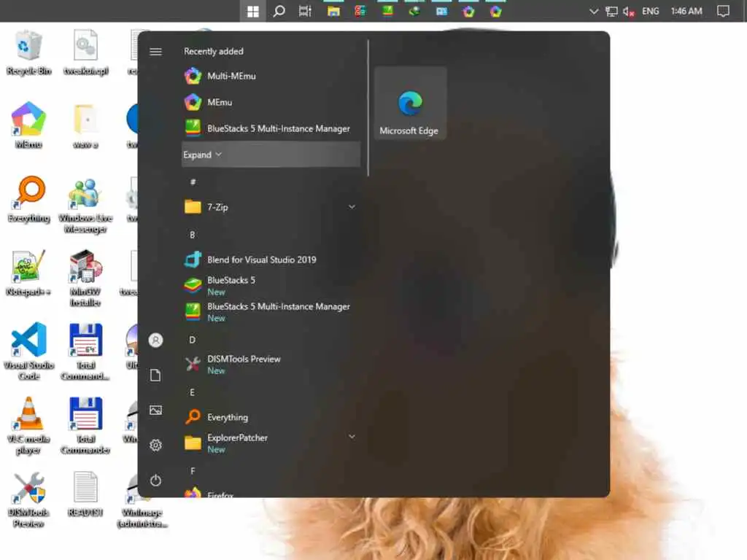Click the B letter group header
The height and width of the screenshot is (560, 747).
(x=193, y=235)
